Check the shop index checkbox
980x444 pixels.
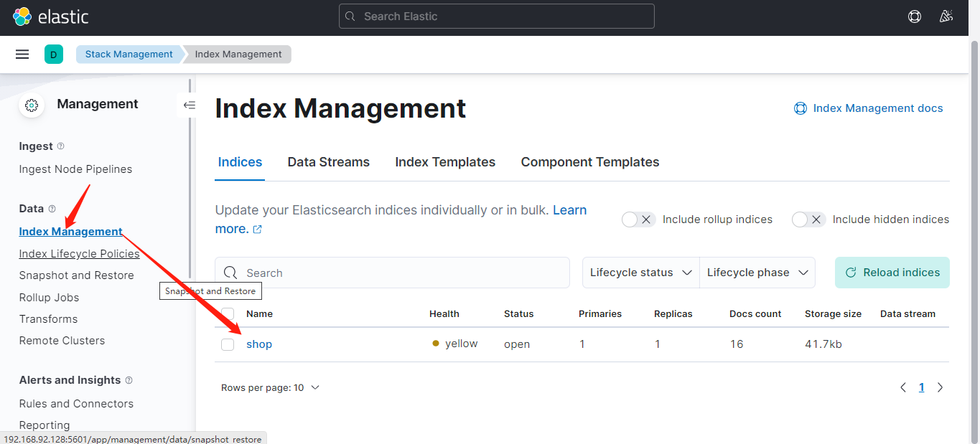(228, 344)
